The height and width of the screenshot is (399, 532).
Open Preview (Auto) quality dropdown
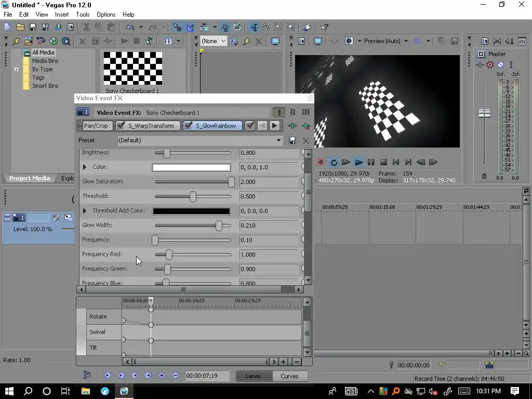point(406,41)
